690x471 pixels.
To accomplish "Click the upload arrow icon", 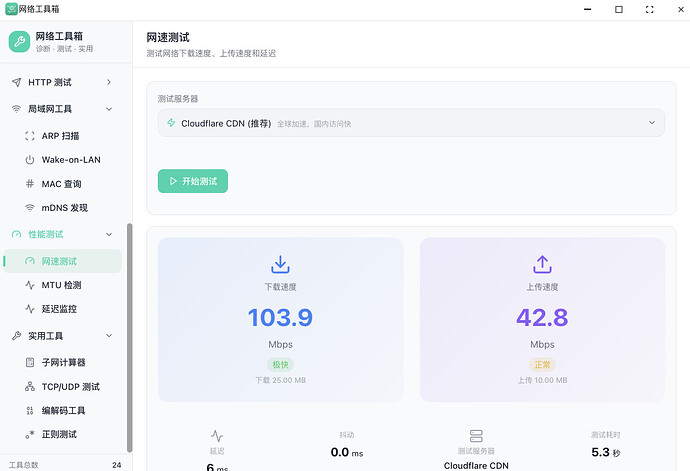I will tap(542, 264).
